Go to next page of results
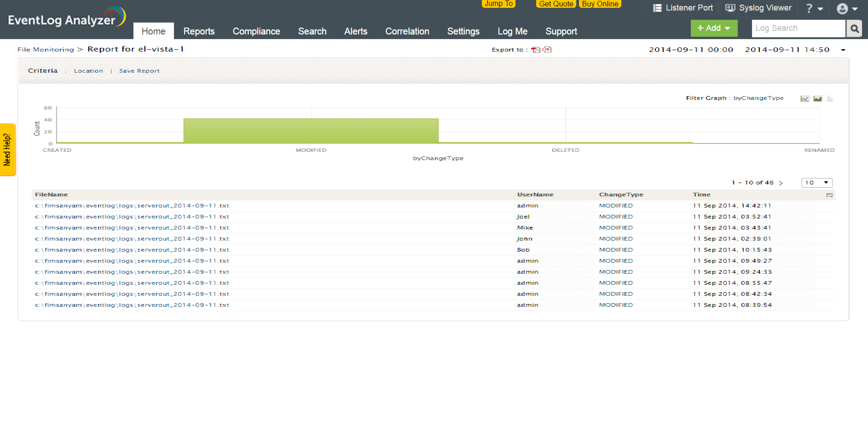This screenshot has width=868, height=431. [781, 183]
